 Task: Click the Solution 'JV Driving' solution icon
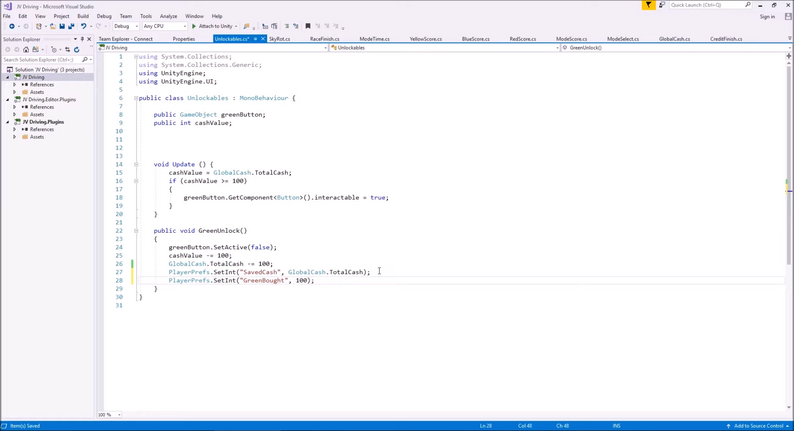click(10, 70)
